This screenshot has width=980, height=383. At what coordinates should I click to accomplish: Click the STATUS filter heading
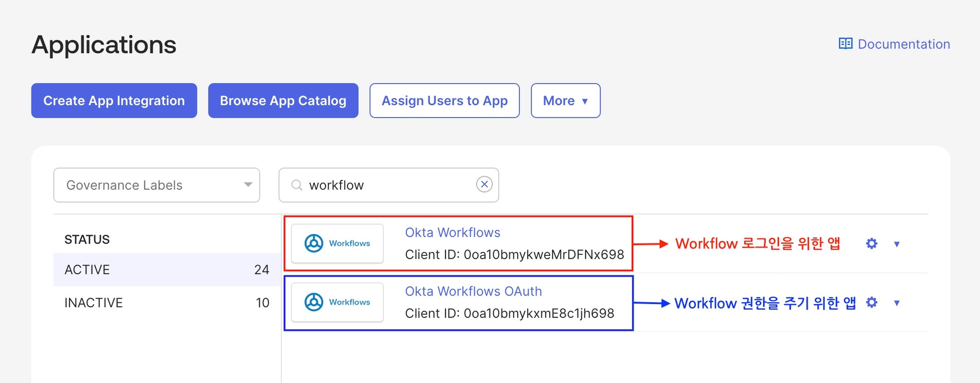pyautogui.click(x=87, y=240)
